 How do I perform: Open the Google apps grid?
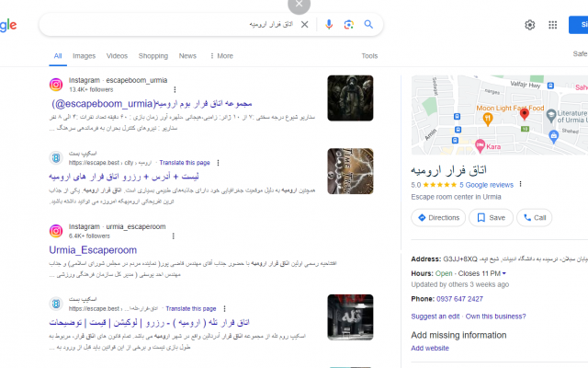[x=552, y=25]
